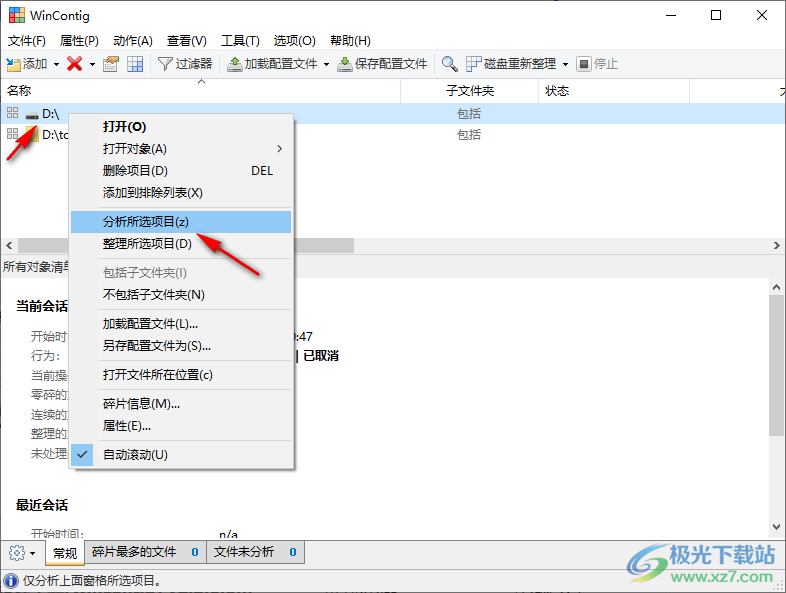Sort by 子文件夹 column header

point(470,91)
